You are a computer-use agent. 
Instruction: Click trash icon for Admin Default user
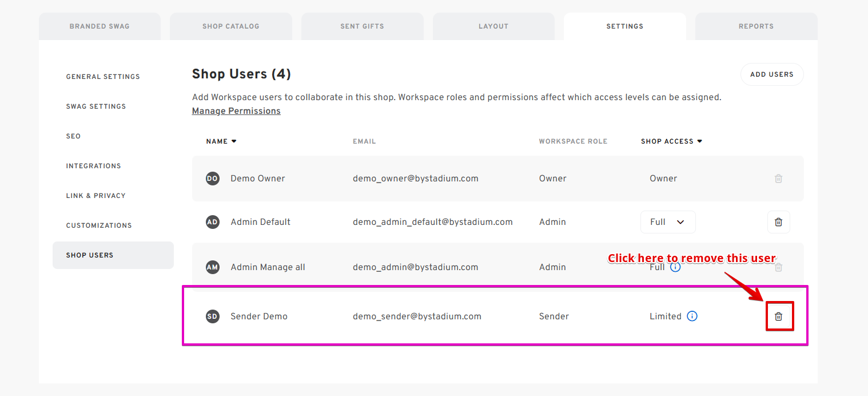778,222
